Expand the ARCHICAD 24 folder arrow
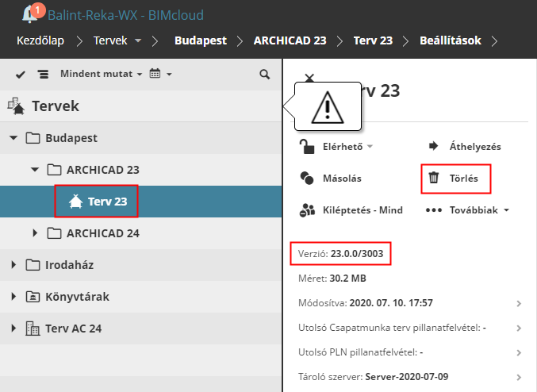Image resolution: width=537 pixels, height=392 pixels. point(35,233)
